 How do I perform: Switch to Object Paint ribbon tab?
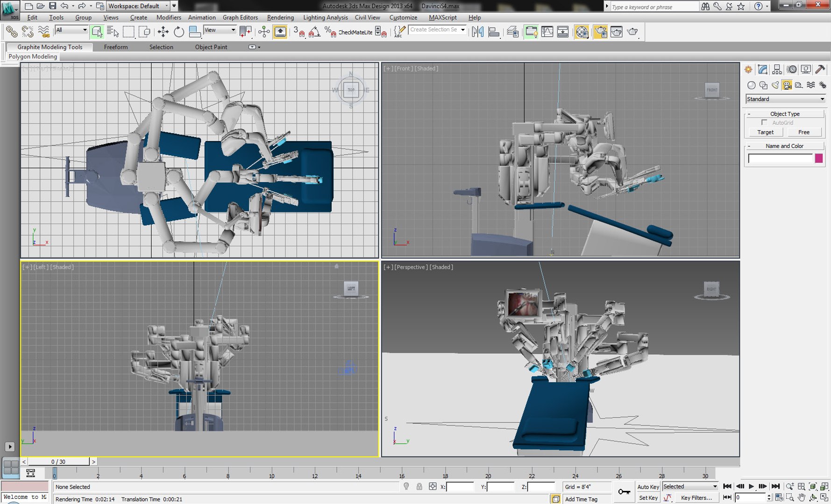[x=211, y=47]
